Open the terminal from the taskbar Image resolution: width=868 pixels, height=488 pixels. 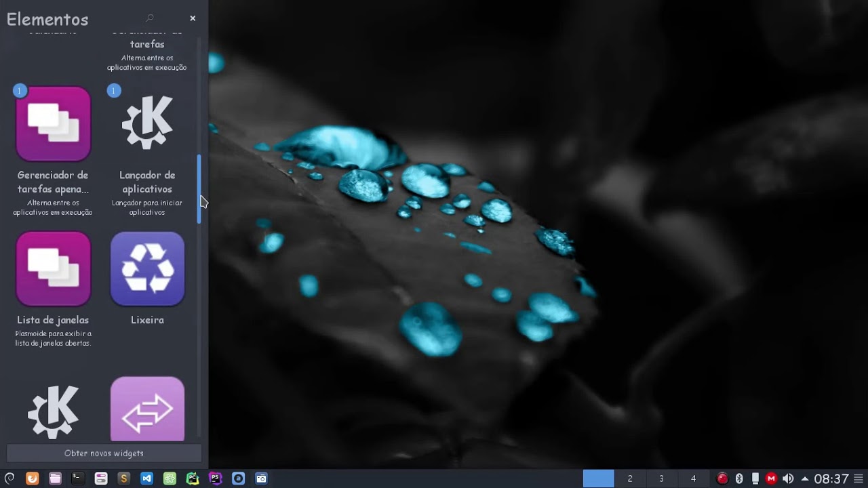(78, 479)
